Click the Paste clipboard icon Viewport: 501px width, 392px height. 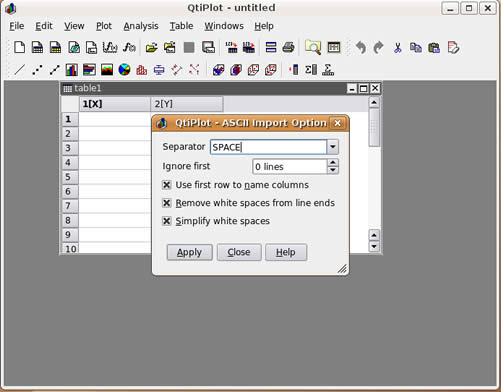tap(434, 47)
